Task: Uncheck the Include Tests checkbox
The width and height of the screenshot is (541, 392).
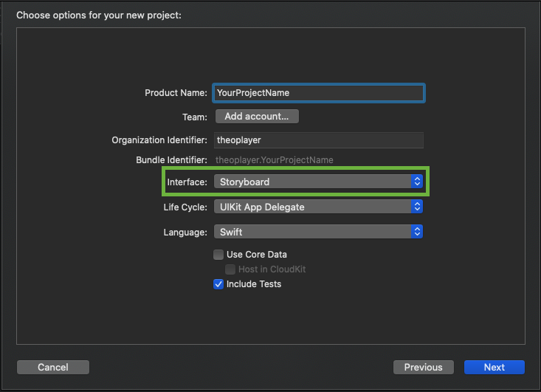Action: point(218,284)
